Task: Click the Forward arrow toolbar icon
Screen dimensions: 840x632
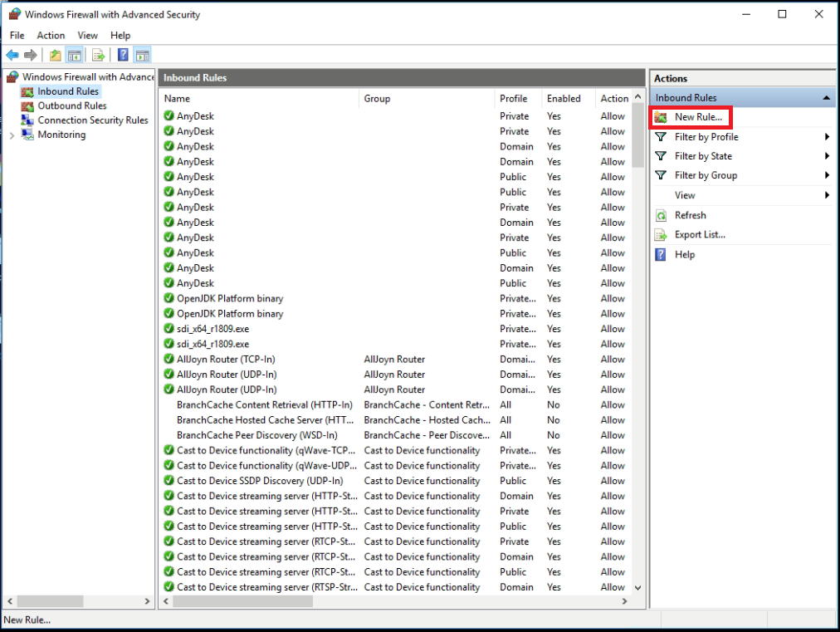Action: pos(31,55)
